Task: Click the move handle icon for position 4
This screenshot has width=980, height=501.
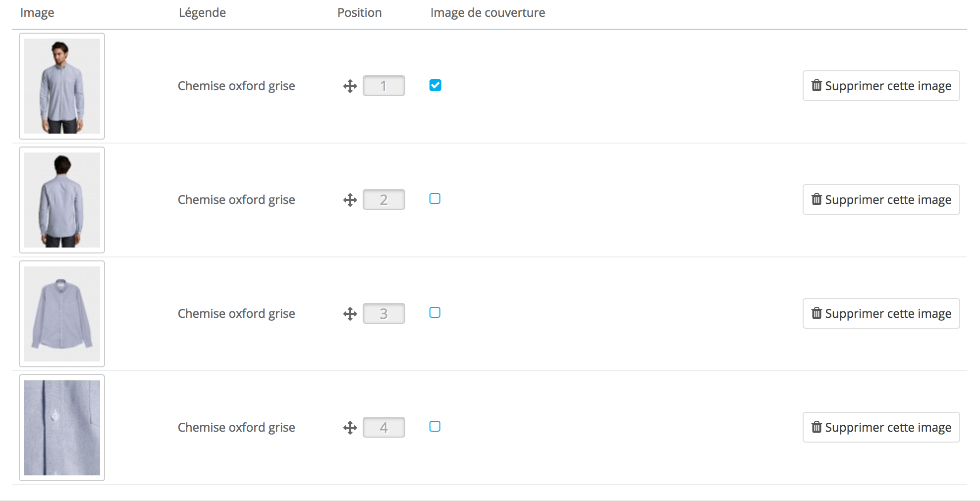Action: (x=350, y=428)
